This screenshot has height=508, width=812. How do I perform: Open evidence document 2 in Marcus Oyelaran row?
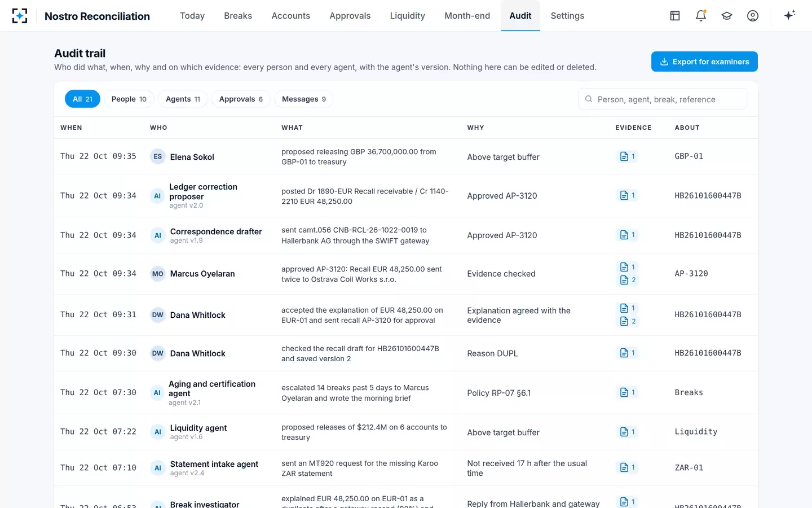point(628,280)
